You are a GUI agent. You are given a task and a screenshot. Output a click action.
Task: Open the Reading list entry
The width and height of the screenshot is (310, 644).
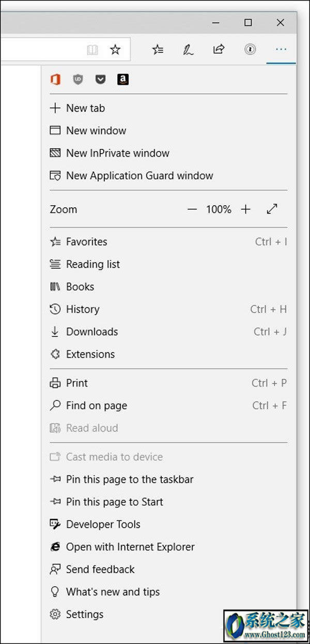92,264
